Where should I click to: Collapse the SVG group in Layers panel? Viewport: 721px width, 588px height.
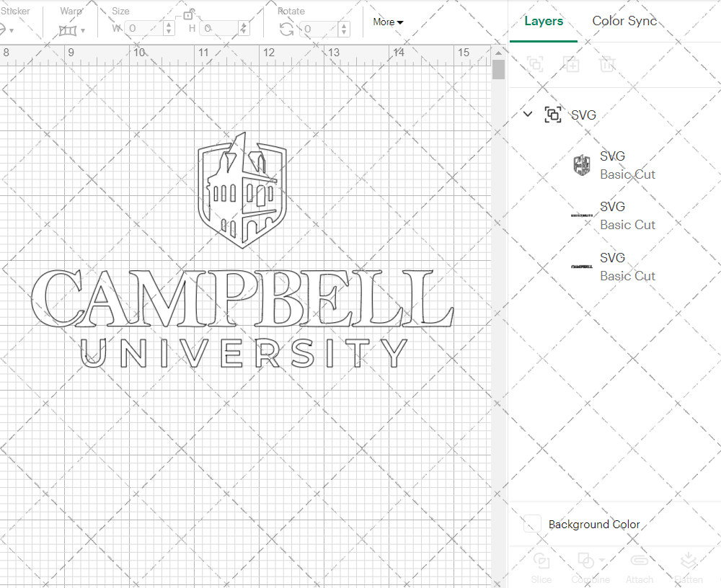pyautogui.click(x=527, y=114)
